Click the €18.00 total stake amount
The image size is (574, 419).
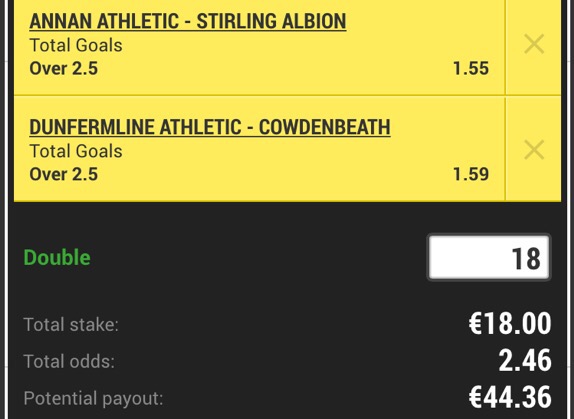[x=510, y=323]
